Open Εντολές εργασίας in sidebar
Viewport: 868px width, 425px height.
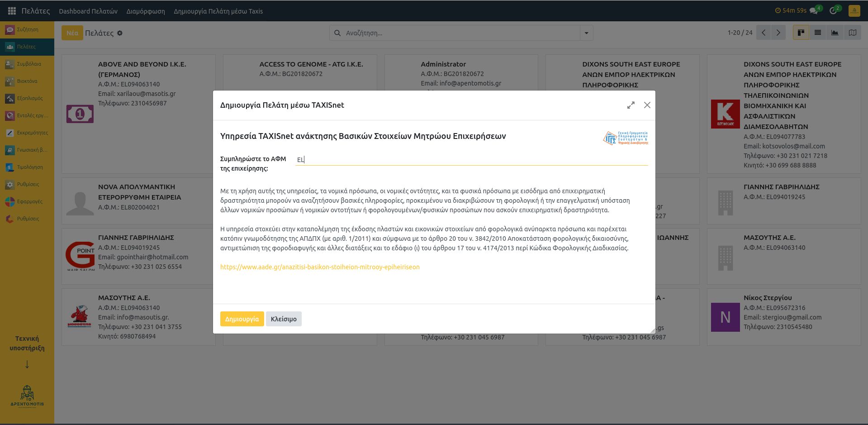click(27, 115)
